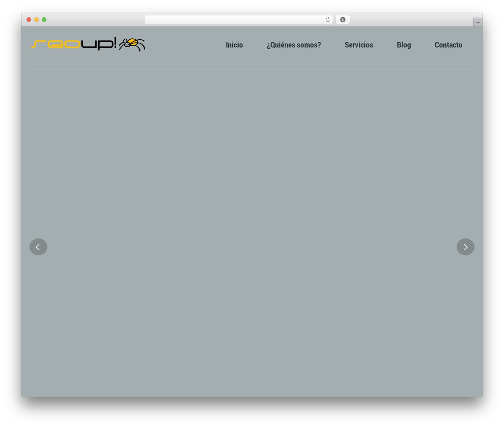This screenshot has width=504, height=427.
Task: Open the Inicio menu item
Action: (x=234, y=45)
